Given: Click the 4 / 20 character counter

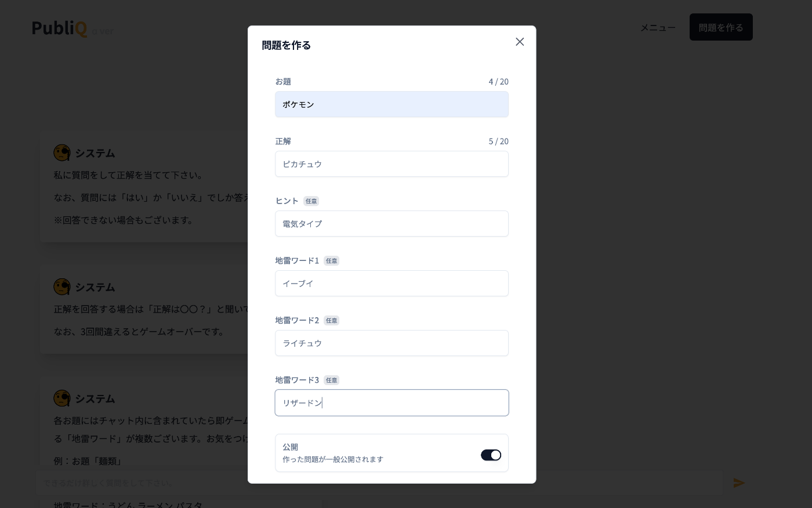Looking at the screenshot, I should point(499,81).
